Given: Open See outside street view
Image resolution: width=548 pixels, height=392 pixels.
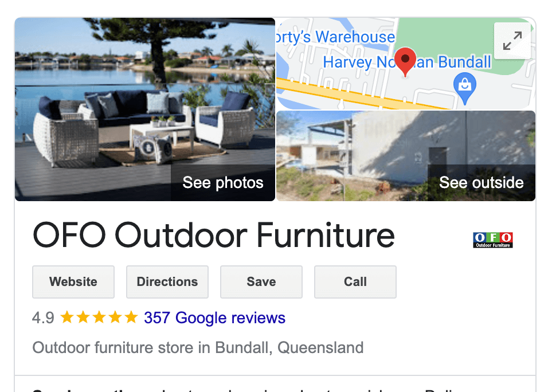Looking at the screenshot, I should pos(482,183).
